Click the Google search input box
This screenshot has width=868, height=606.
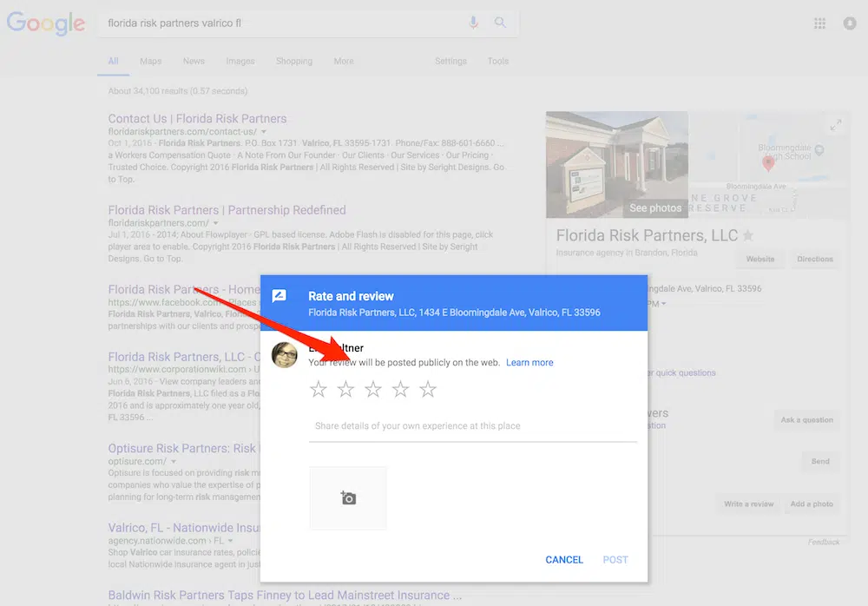281,23
